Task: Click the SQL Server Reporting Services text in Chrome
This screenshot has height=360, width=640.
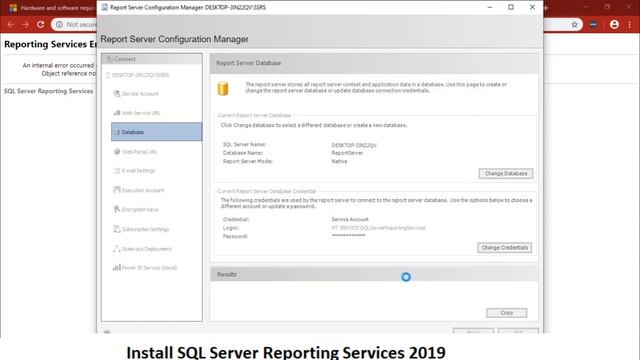Action: pos(49,91)
